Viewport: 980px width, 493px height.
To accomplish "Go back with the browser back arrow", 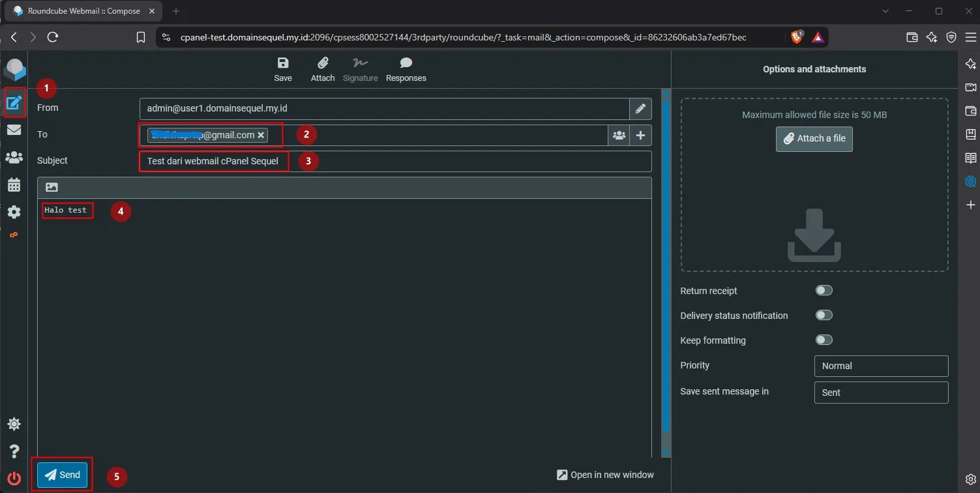I will pyautogui.click(x=14, y=37).
